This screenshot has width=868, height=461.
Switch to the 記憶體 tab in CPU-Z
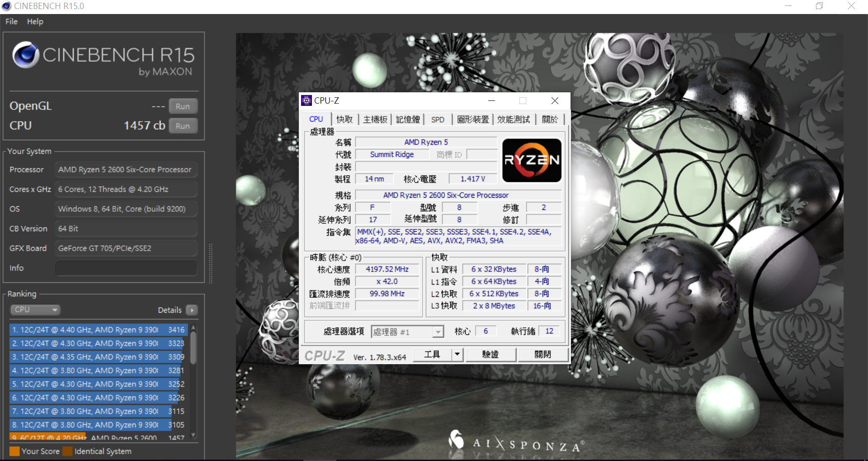click(x=408, y=119)
